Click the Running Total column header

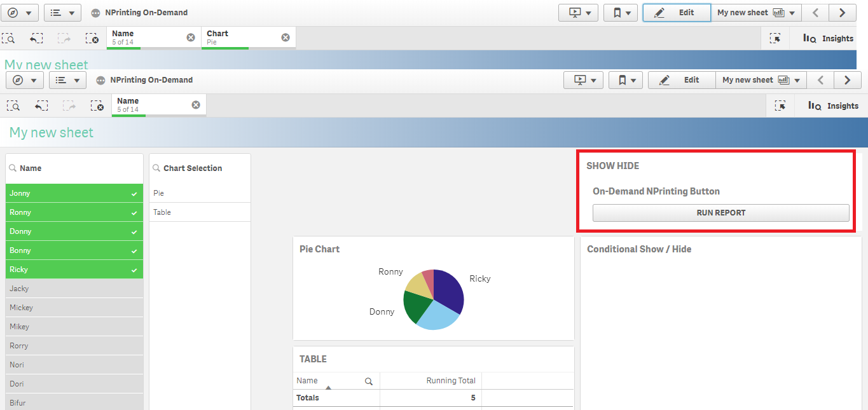coord(451,381)
